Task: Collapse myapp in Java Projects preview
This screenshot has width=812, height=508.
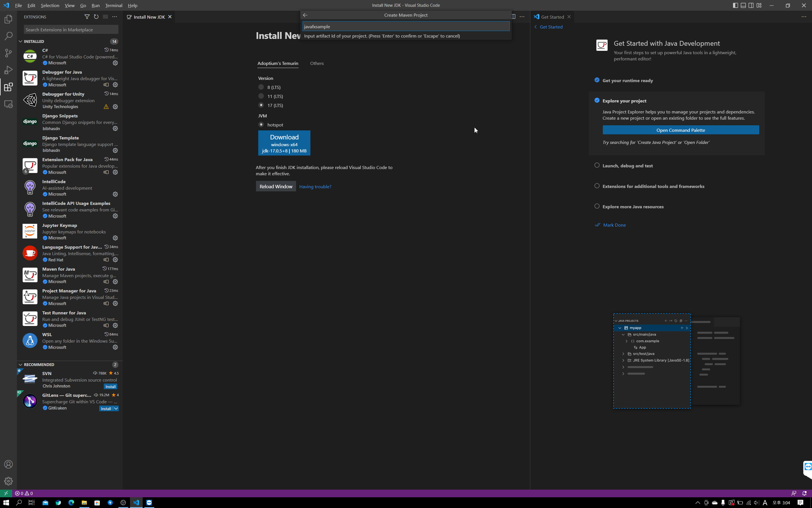Action: [x=620, y=328]
